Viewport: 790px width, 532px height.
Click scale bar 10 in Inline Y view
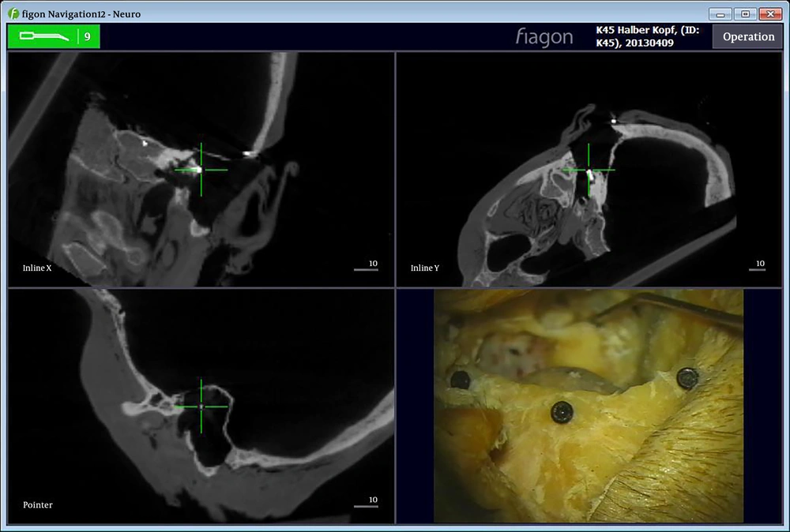[758, 266]
